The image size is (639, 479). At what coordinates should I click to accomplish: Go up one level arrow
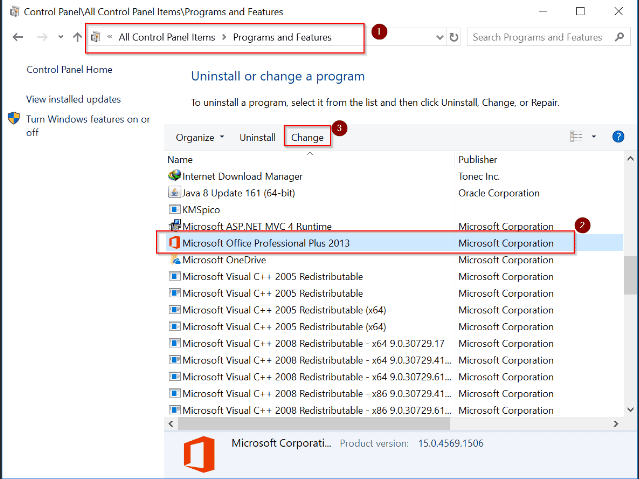77,37
